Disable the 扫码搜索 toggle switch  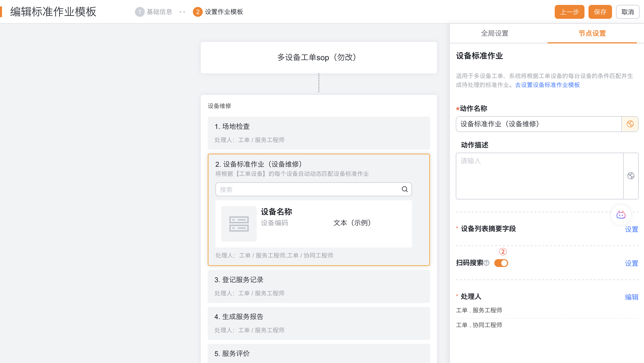501,263
